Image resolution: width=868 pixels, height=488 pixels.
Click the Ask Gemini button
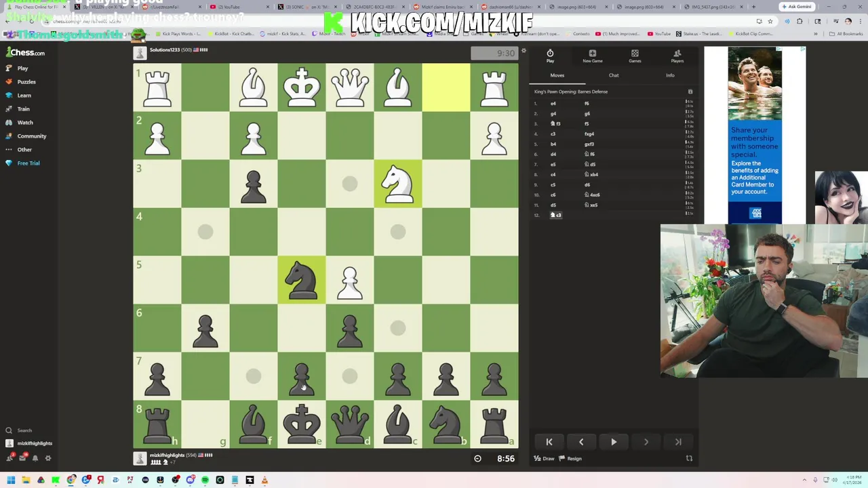pos(796,7)
